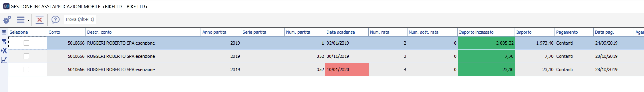The width and height of the screenshot is (644, 92).
Task: Select the green 2.005,32 amount cell
Action: (486, 43)
